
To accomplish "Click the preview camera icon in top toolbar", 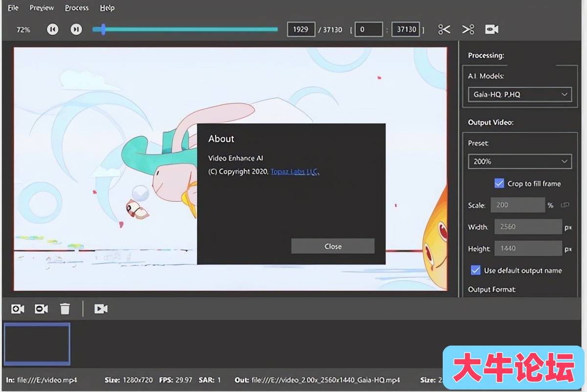I will (492, 29).
